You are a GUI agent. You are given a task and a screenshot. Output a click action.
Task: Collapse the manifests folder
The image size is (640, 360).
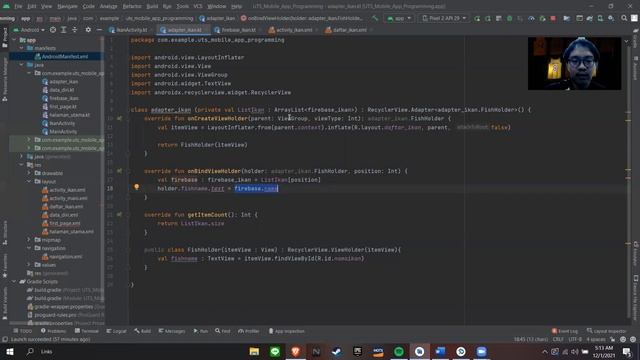click(22, 48)
